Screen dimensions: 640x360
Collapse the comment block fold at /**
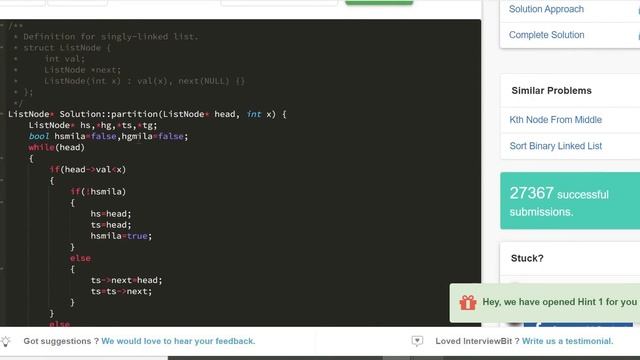click(x=2, y=25)
